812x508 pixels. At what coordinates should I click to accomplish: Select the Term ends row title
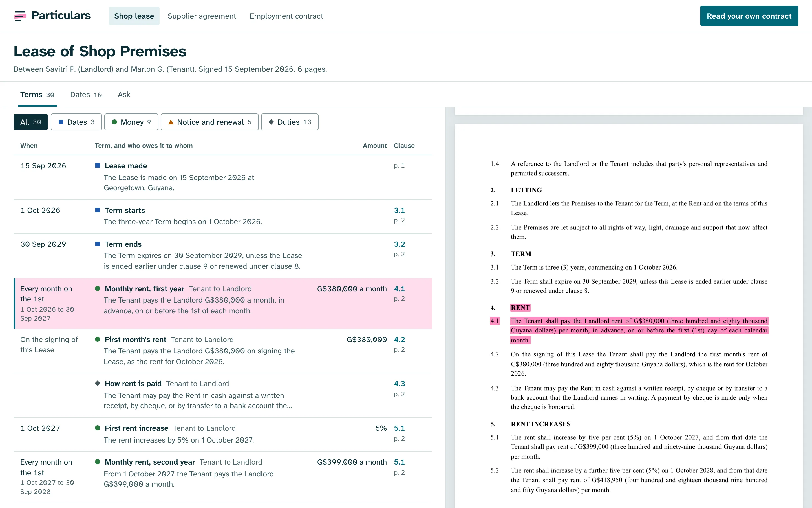point(123,244)
